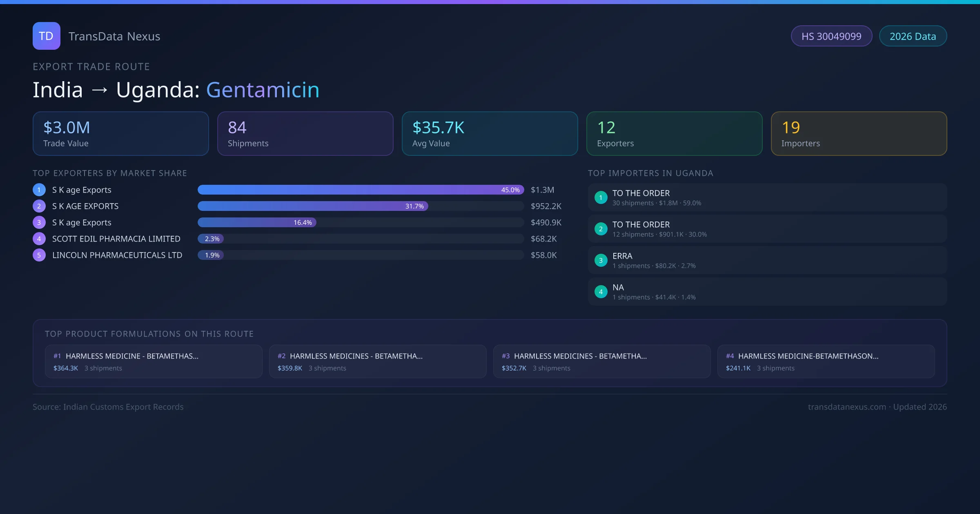This screenshot has width=980, height=514.
Task: Open #1 HARMLESS MEDICINE formulation card
Action: click(x=154, y=361)
